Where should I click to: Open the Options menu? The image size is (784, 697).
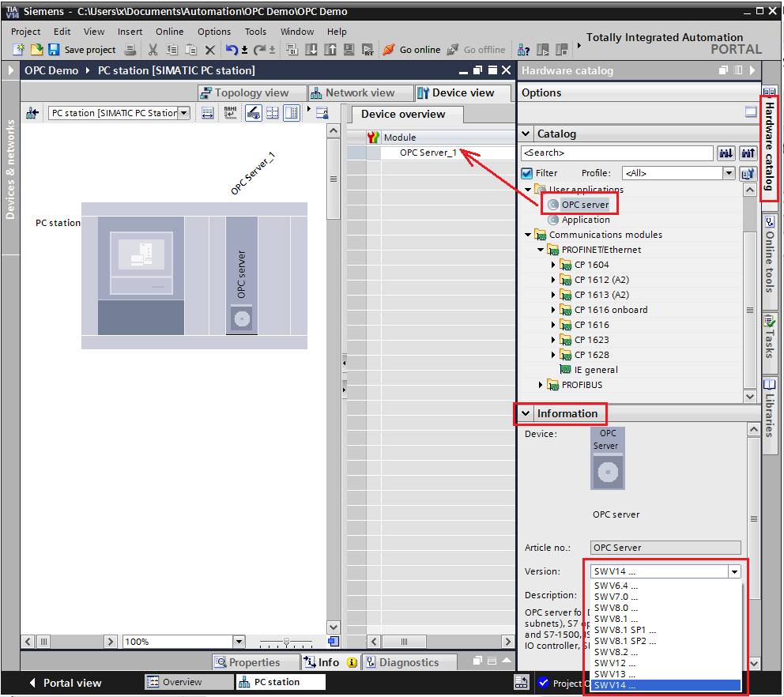tap(214, 32)
